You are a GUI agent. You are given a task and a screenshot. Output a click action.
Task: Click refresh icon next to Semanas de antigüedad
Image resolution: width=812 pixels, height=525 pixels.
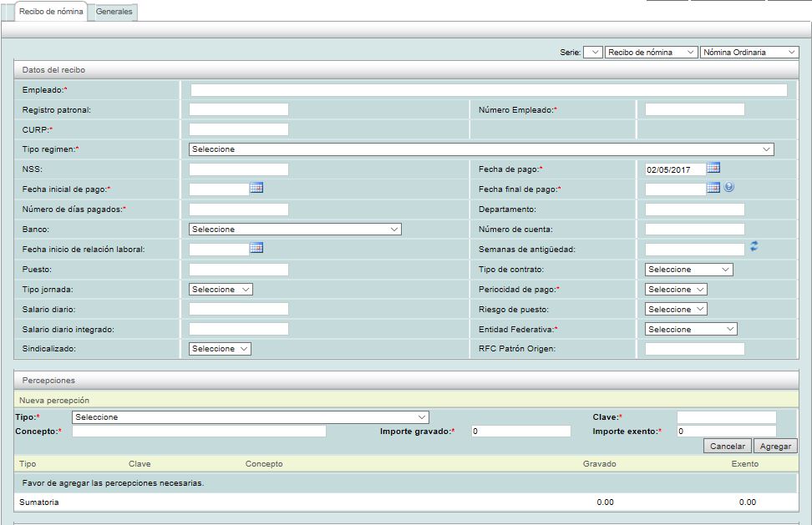pyautogui.click(x=754, y=246)
